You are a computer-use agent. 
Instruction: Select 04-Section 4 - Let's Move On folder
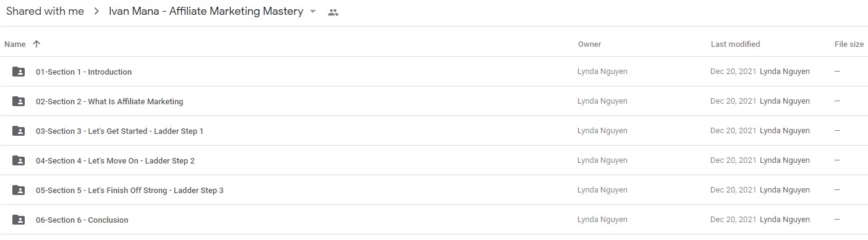[x=434, y=160]
